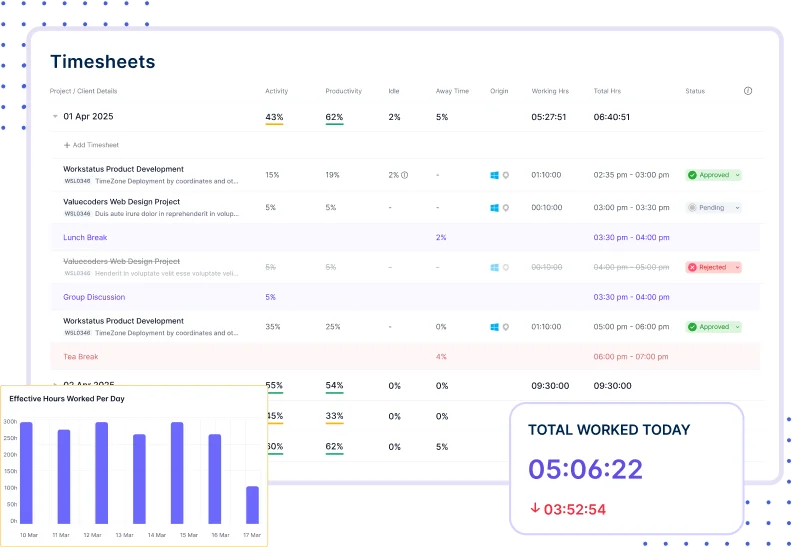Open the Rejected status dropdown
The width and height of the screenshot is (800, 547).
click(x=737, y=267)
